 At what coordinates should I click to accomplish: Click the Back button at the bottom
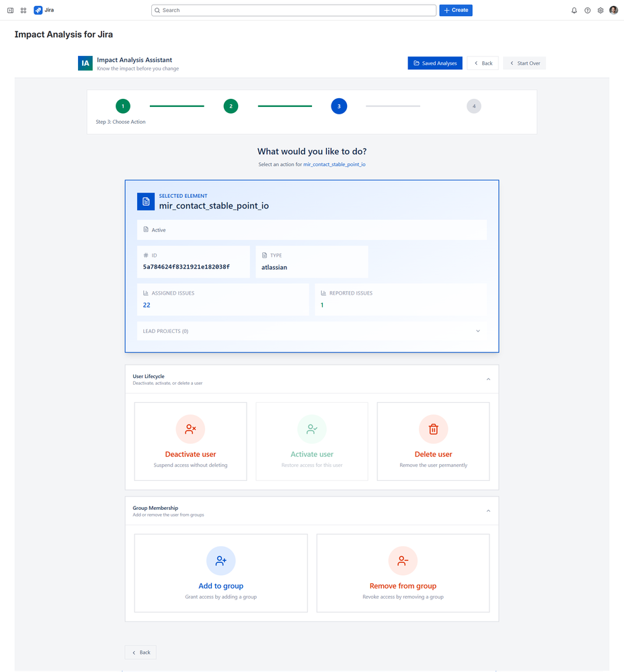[140, 652]
